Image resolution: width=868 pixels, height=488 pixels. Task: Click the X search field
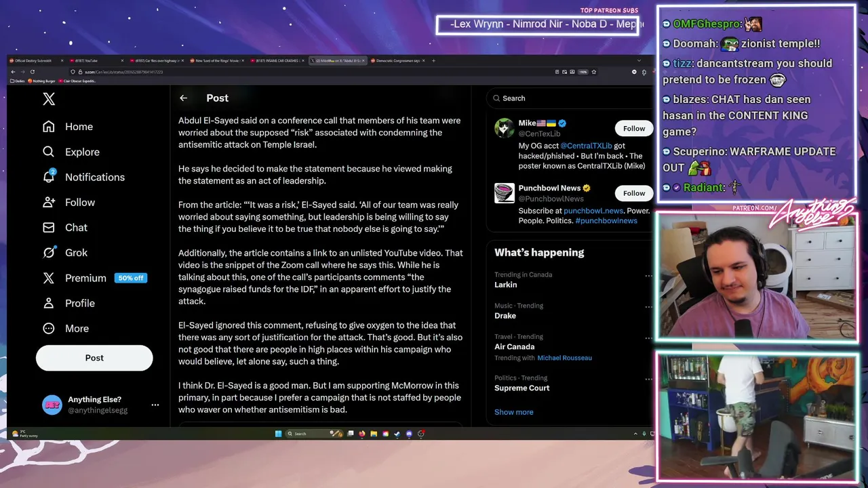pyautogui.click(x=570, y=98)
